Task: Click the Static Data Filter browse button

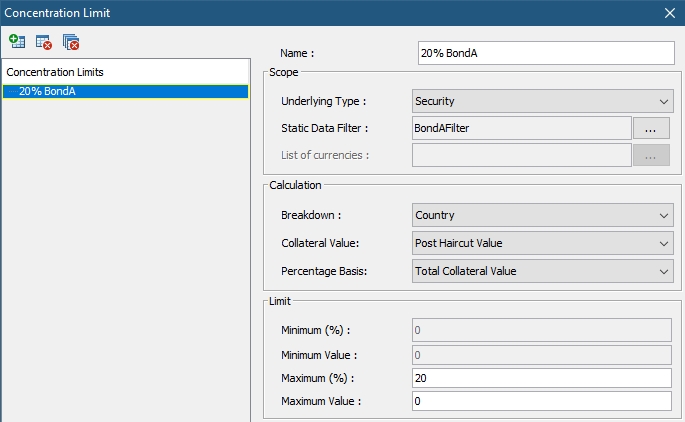Action: pos(651,128)
